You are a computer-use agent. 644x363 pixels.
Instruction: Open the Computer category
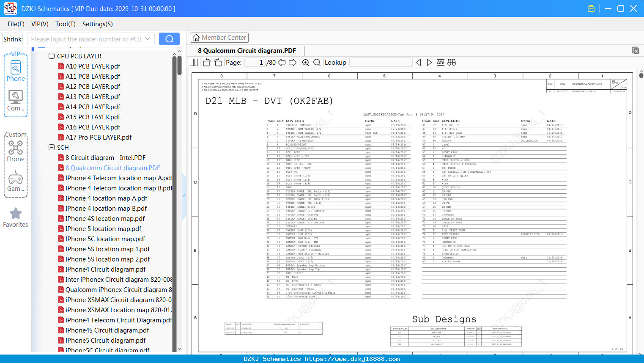point(16,100)
